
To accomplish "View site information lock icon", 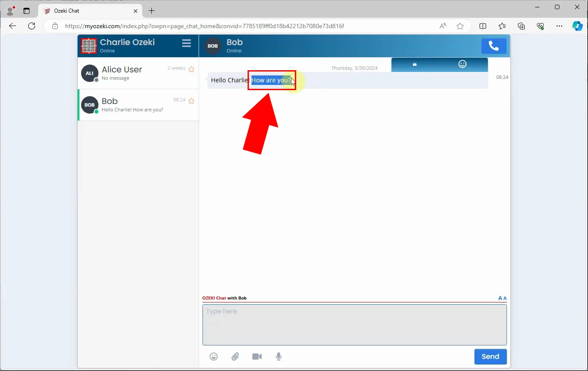I will coord(55,26).
